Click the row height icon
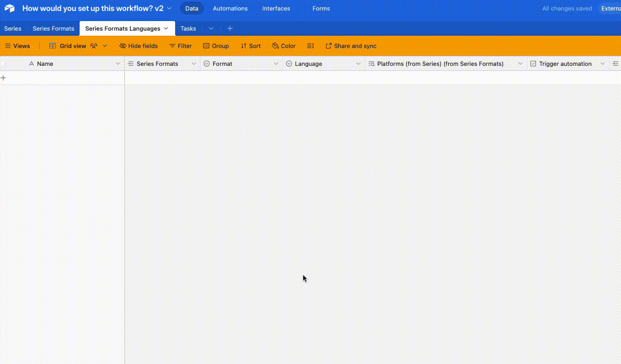 point(310,46)
